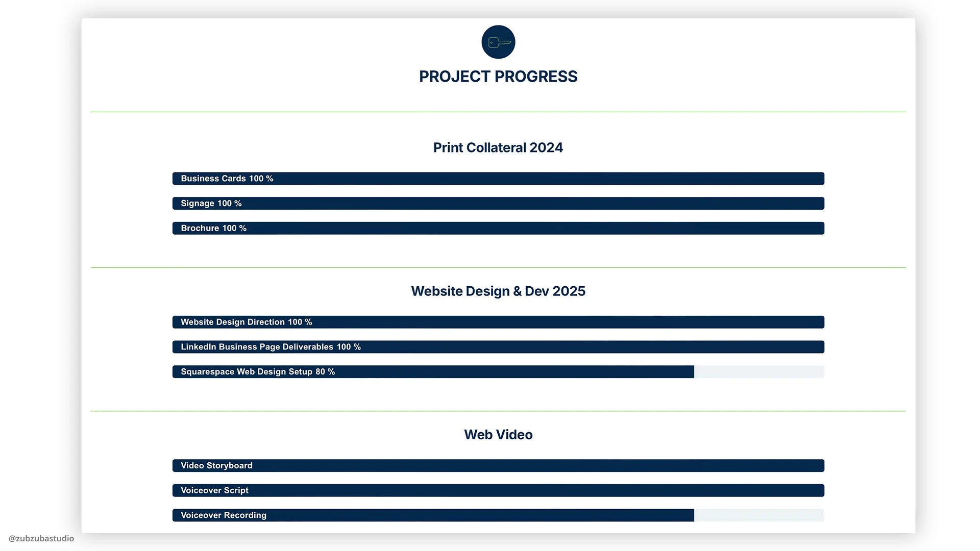Click the @zubzubastudio watermark text
This screenshot has height=551, width=980.
pos(41,538)
